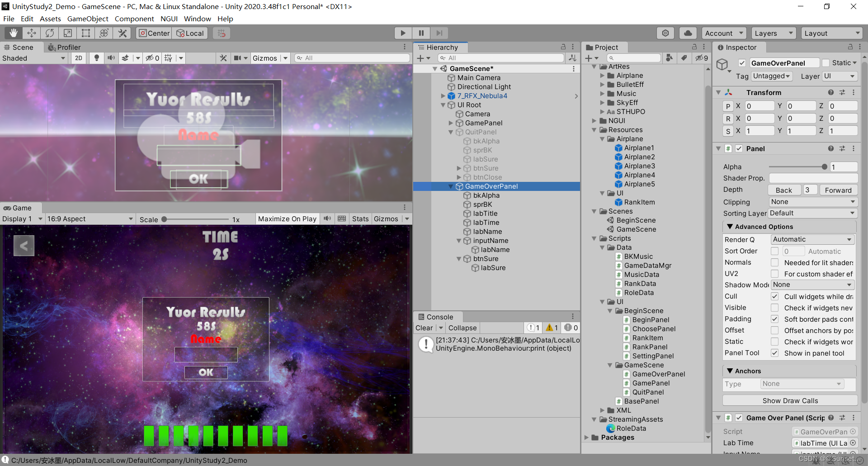
Task: Open Panel component help icon
Action: click(831, 148)
